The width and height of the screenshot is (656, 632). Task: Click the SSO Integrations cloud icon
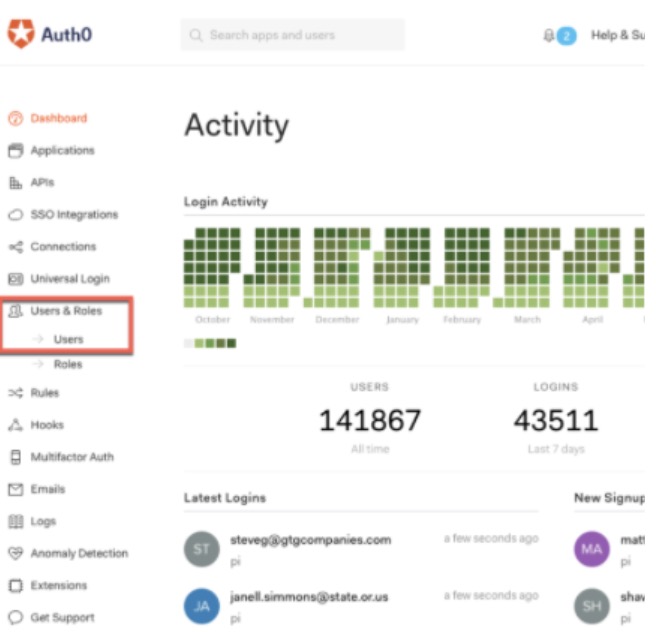click(x=15, y=215)
